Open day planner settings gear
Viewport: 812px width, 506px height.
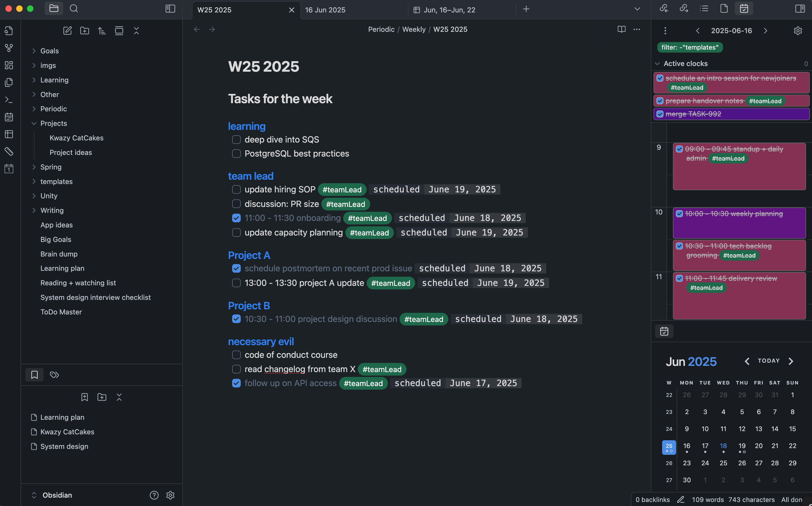pos(798,31)
